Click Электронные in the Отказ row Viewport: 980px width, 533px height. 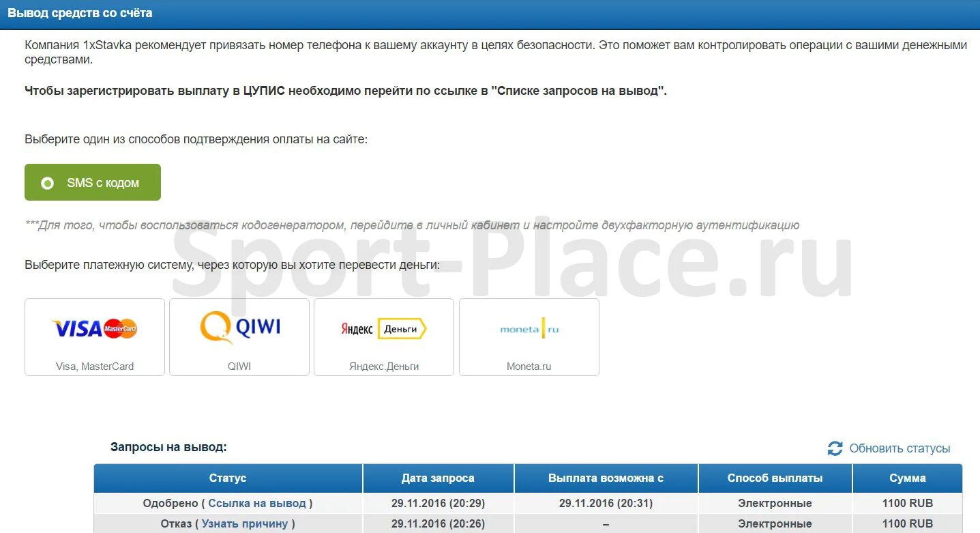pyautogui.click(x=775, y=523)
